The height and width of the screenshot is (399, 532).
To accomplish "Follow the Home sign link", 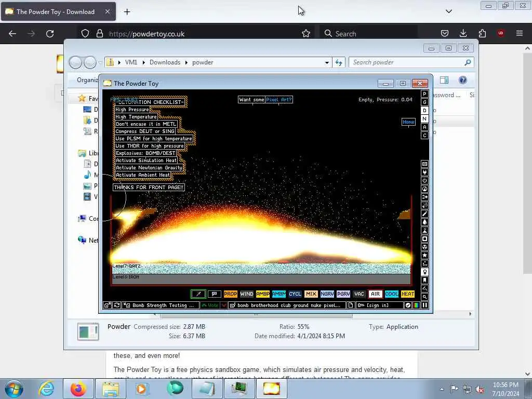I will pos(408,122).
